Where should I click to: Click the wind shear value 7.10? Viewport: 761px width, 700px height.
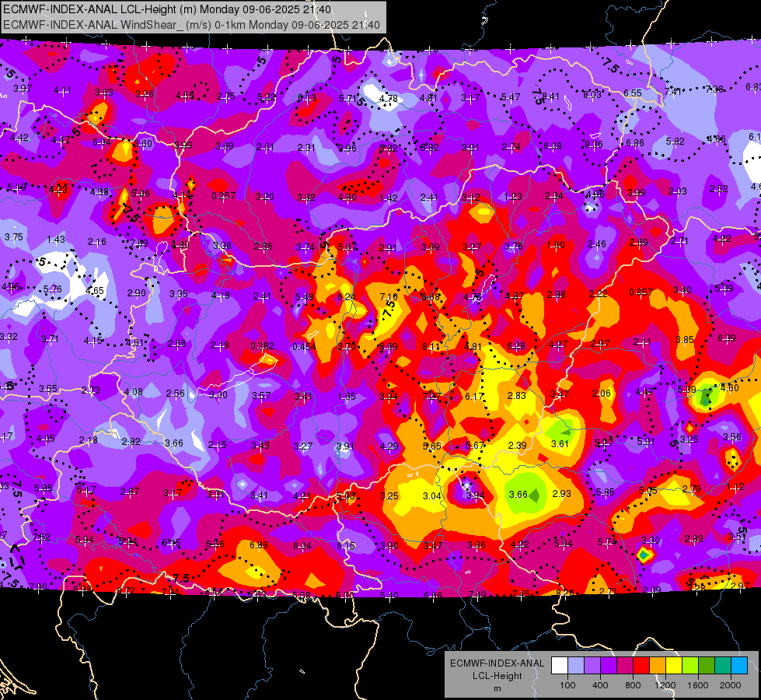point(388,296)
